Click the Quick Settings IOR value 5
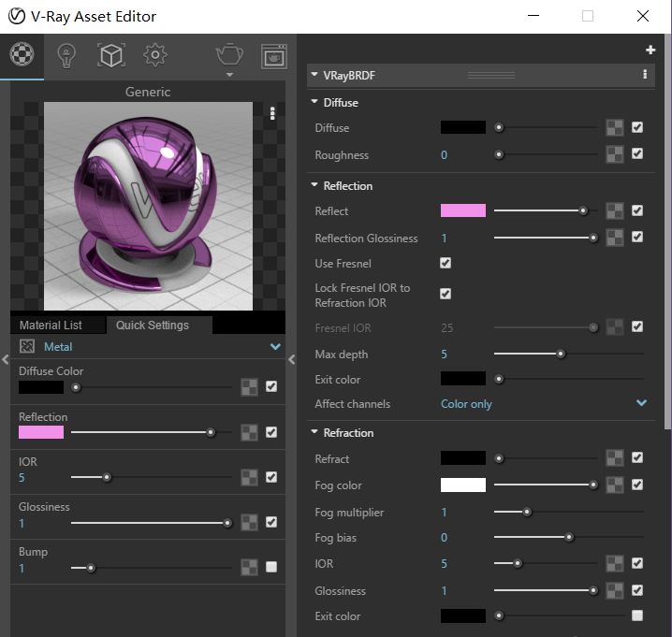The height and width of the screenshot is (637, 672). tap(22, 478)
